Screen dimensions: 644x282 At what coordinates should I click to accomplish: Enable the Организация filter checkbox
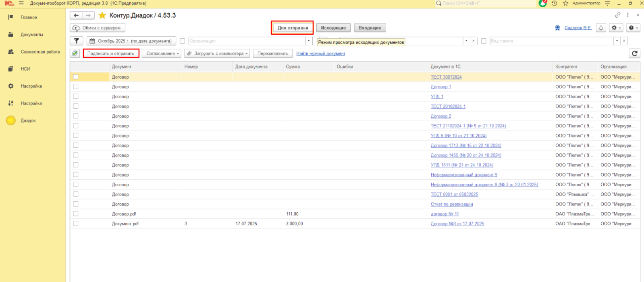point(183,41)
